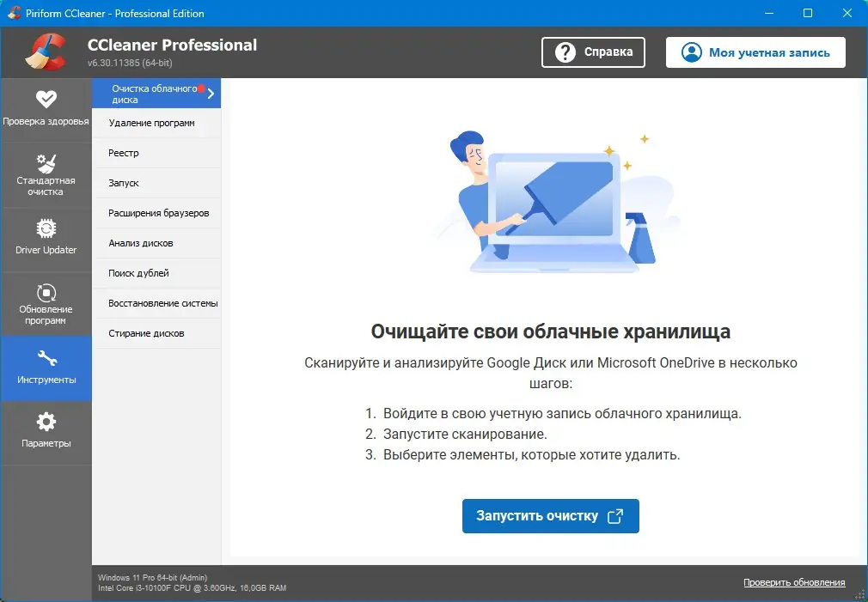This screenshot has height=602, width=868.
Task: Open the Реестр tool
Action: point(125,153)
